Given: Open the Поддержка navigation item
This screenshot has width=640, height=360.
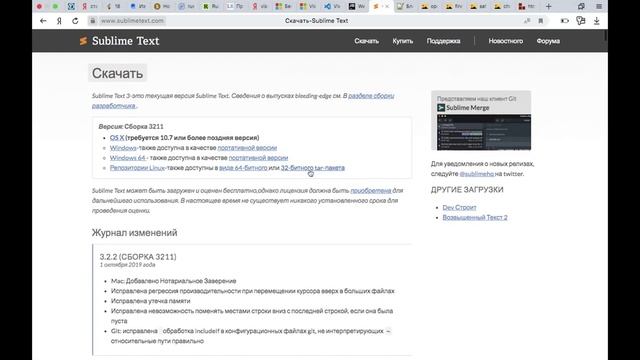Looking at the screenshot, I should point(443,41).
